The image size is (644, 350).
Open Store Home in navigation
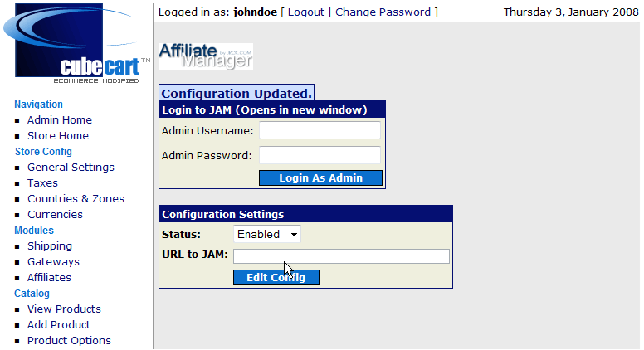(58, 136)
